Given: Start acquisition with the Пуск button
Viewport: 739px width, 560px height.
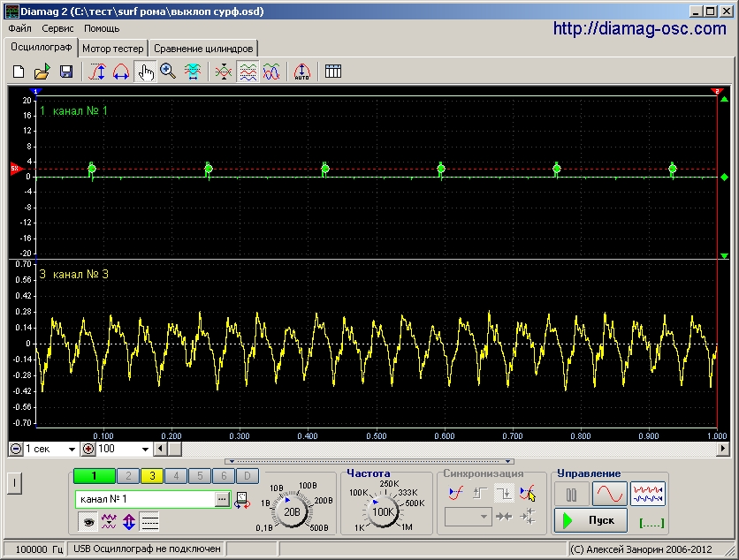Looking at the screenshot, I should (x=590, y=520).
